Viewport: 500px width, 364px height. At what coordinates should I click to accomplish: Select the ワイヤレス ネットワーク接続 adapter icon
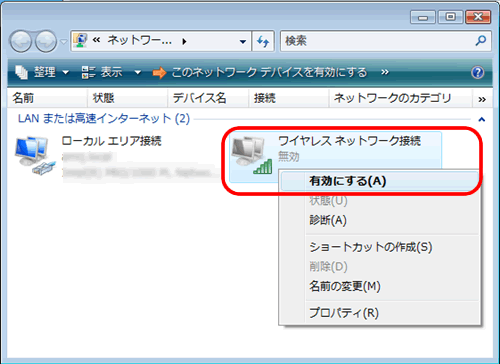point(252,156)
